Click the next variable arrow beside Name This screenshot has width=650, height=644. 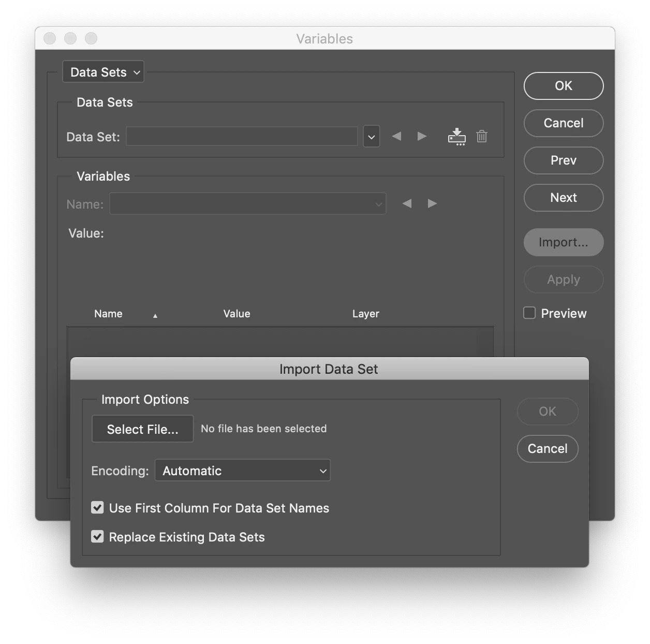[432, 203]
